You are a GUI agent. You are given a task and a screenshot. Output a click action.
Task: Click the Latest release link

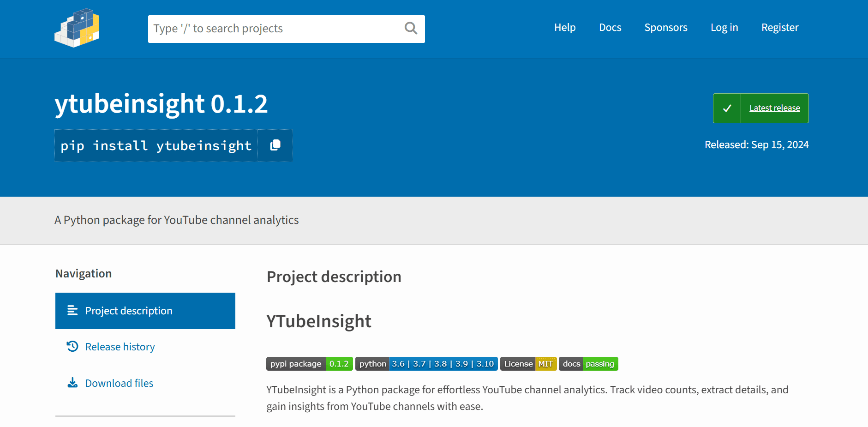click(x=775, y=108)
